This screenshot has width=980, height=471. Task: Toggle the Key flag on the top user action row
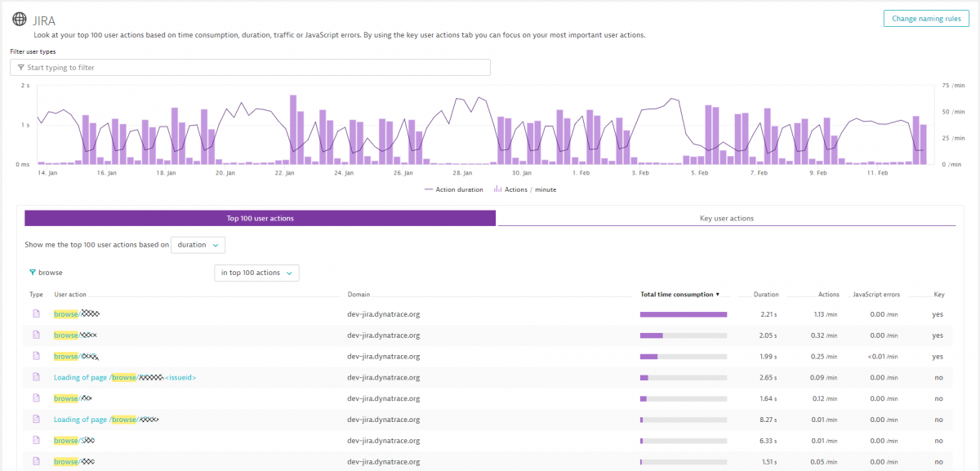coord(938,313)
